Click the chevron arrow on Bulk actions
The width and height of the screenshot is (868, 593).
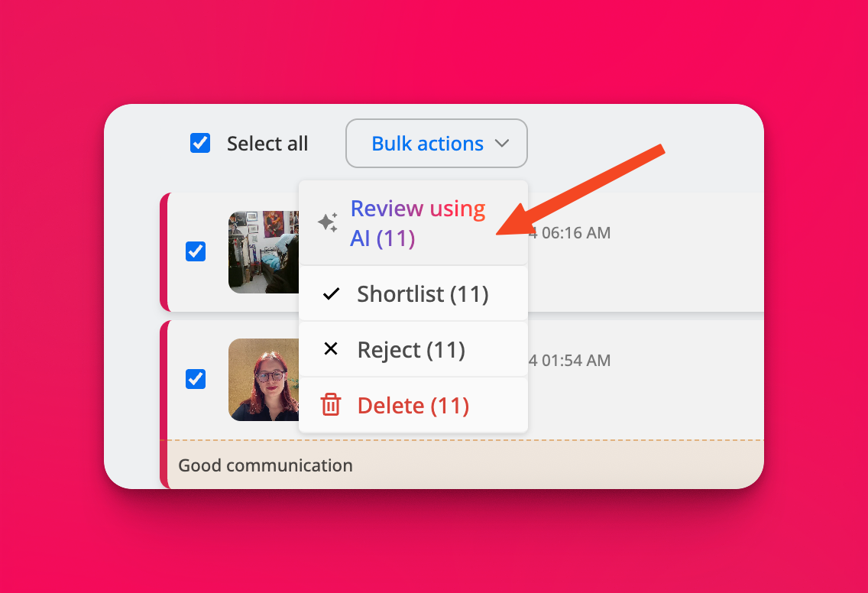[x=502, y=143]
